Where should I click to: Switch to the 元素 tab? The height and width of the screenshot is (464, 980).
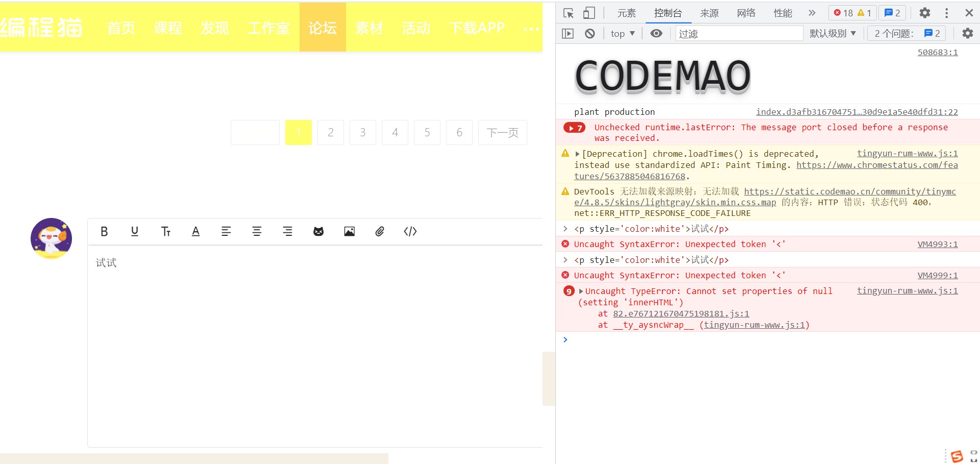[x=626, y=13]
